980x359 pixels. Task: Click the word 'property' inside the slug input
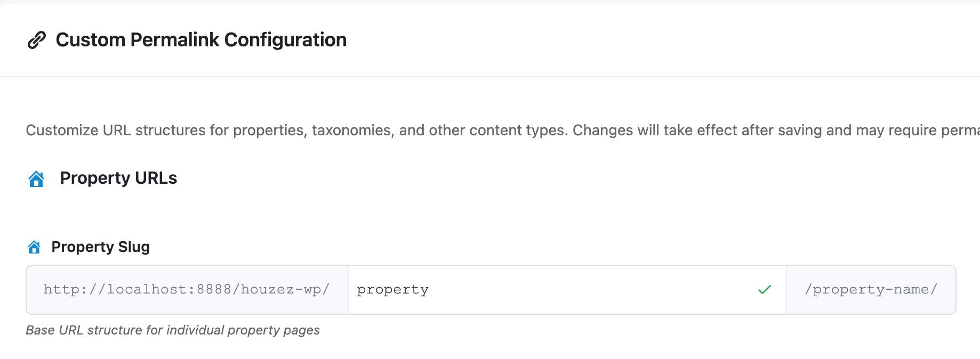(393, 290)
